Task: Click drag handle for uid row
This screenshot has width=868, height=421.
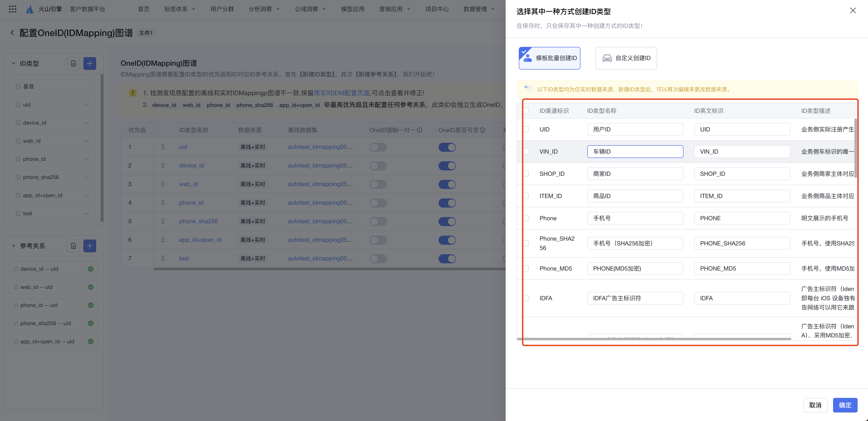Action: pyautogui.click(x=163, y=147)
